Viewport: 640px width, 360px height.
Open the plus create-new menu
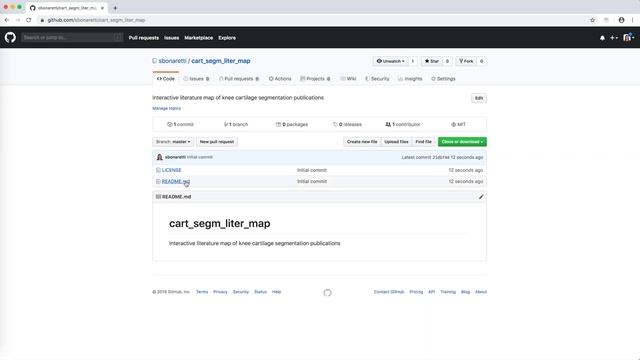(x=613, y=38)
